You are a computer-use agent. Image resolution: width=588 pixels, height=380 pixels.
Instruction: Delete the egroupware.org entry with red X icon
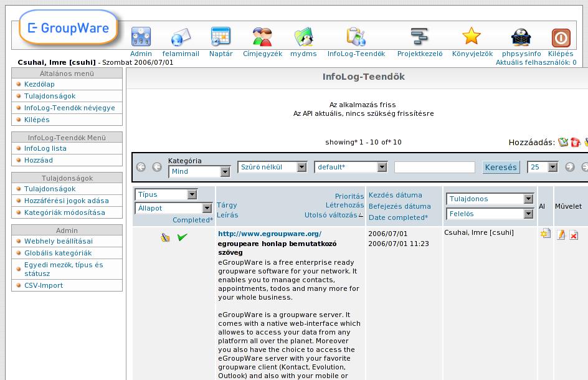click(x=574, y=235)
